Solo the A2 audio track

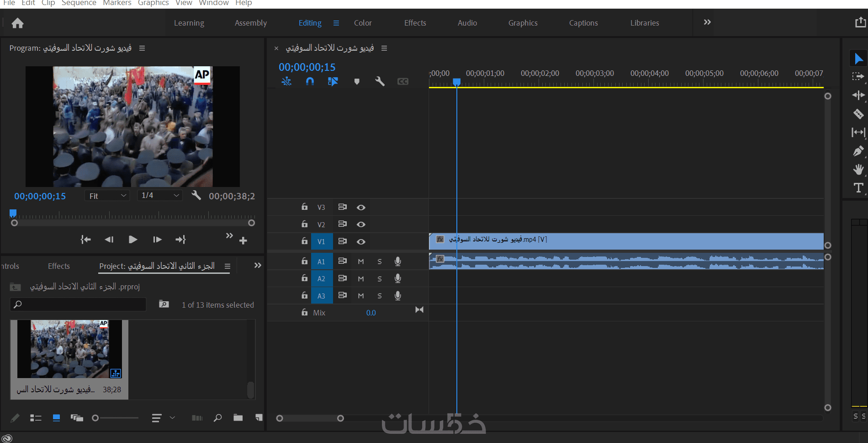tap(379, 278)
